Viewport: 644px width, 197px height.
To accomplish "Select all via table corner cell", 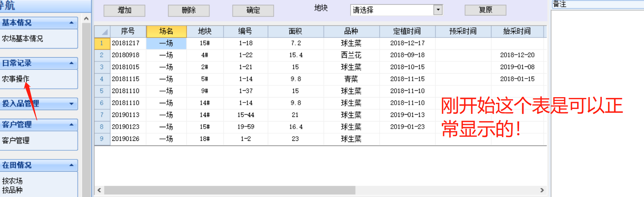I will 102,31.
